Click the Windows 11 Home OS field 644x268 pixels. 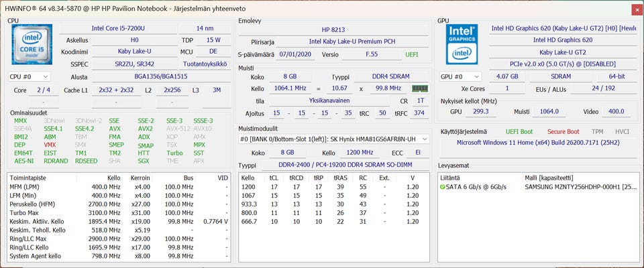tap(537, 143)
